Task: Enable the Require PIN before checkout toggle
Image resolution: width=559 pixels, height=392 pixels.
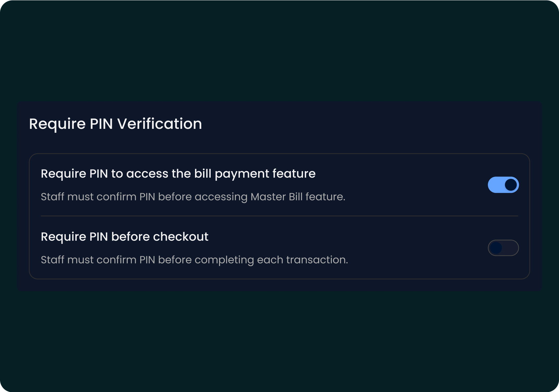Action: pos(503,248)
